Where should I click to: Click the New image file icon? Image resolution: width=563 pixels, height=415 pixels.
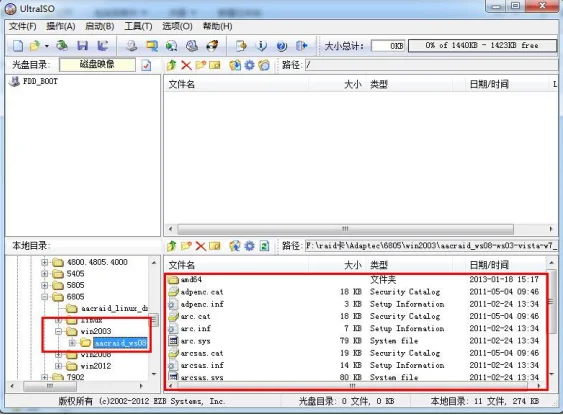coord(18,46)
